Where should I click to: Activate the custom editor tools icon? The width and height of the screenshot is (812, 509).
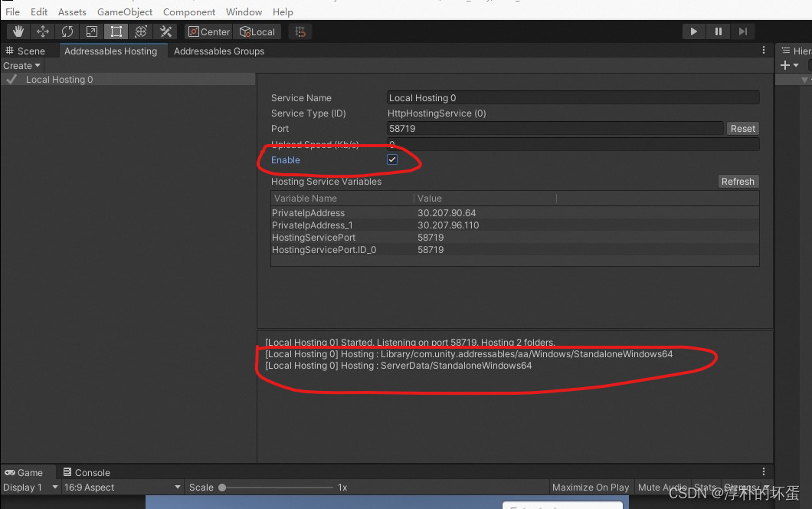point(165,31)
